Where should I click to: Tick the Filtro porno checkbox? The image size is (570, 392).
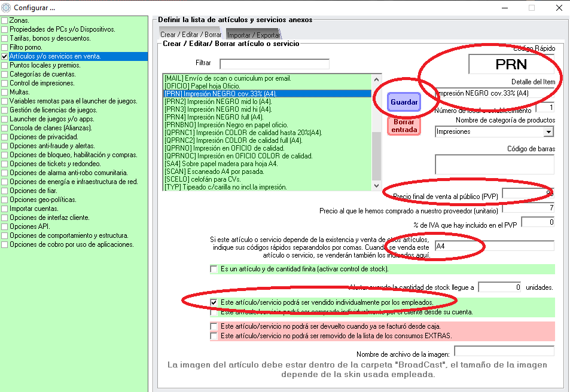click(x=5, y=47)
